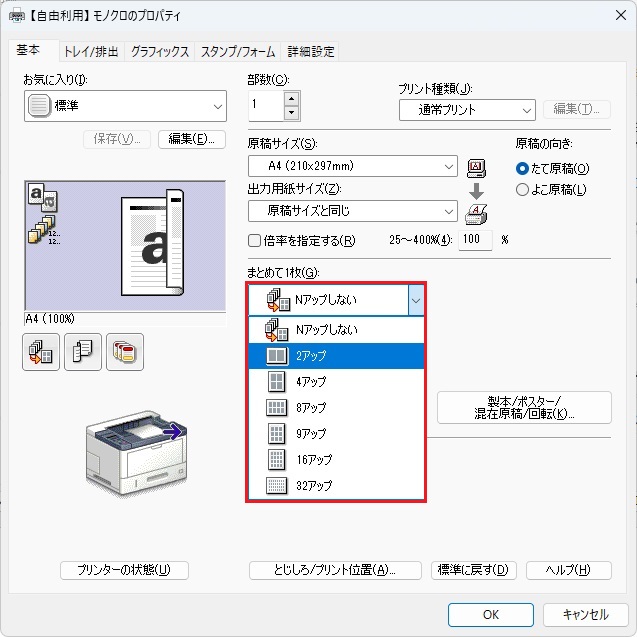Click the printer illustration with purple arrow

(x=136, y=453)
